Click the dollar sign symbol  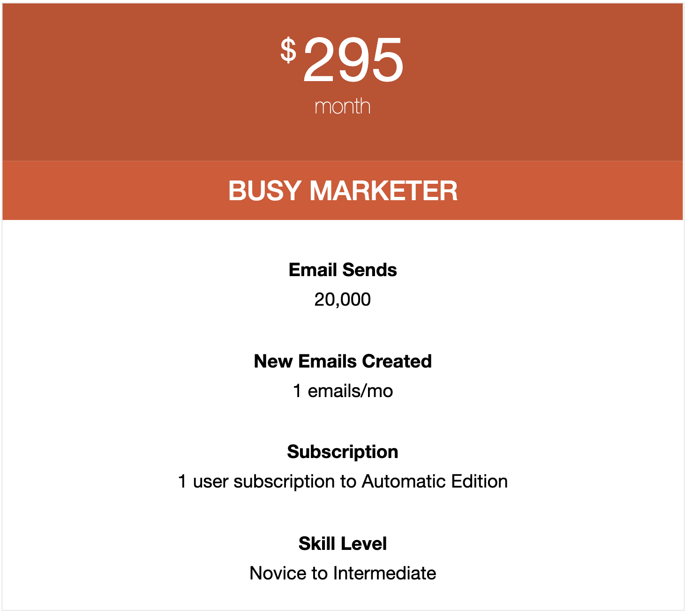288,50
